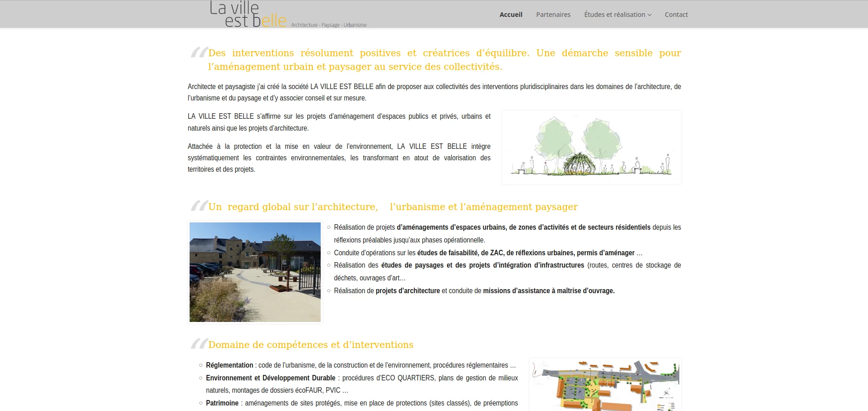Click the 'Réglementation' list item
The height and width of the screenshot is (411, 868).
tap(361, 365)
